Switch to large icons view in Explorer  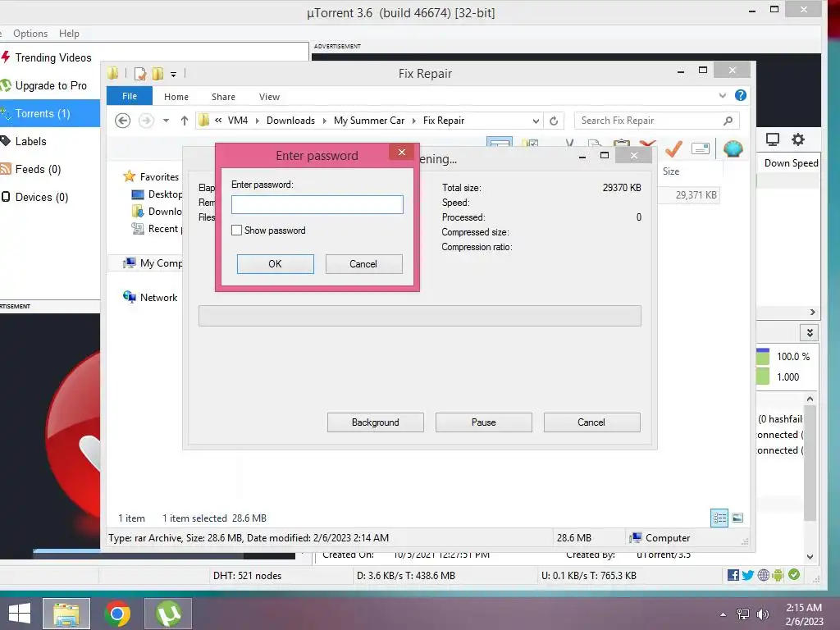737,518
